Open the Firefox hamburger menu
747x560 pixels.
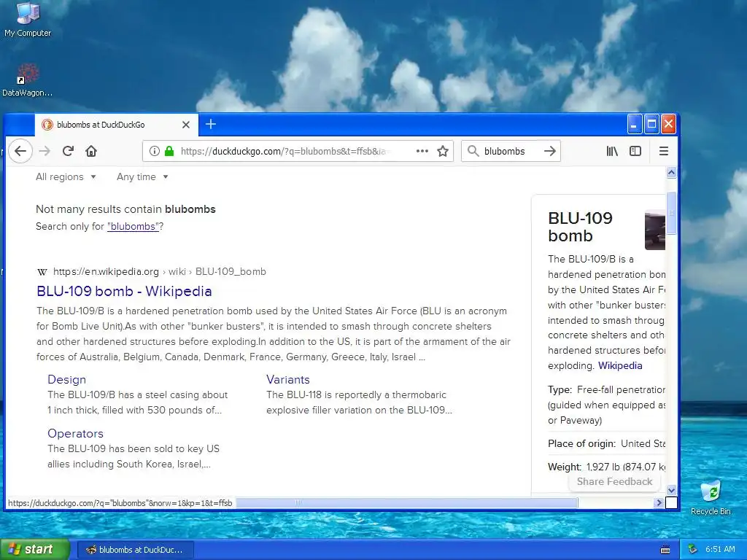(x=664, y=151)
